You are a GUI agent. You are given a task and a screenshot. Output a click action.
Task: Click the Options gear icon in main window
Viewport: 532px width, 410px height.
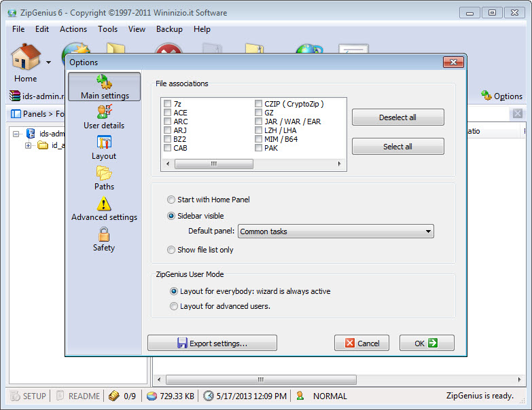pos(486,96)
